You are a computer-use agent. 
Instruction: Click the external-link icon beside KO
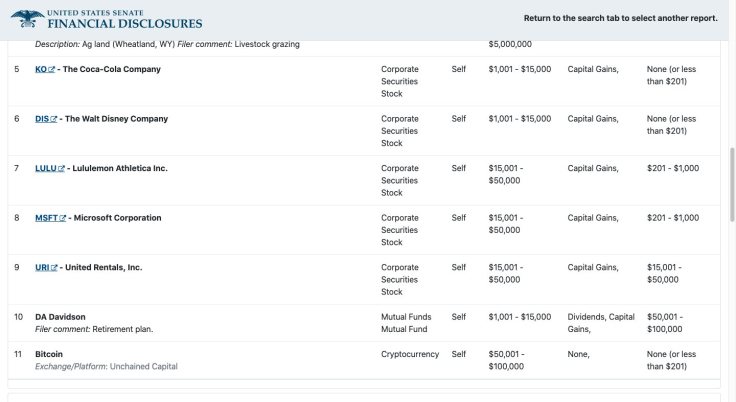[x=52, y=70]
